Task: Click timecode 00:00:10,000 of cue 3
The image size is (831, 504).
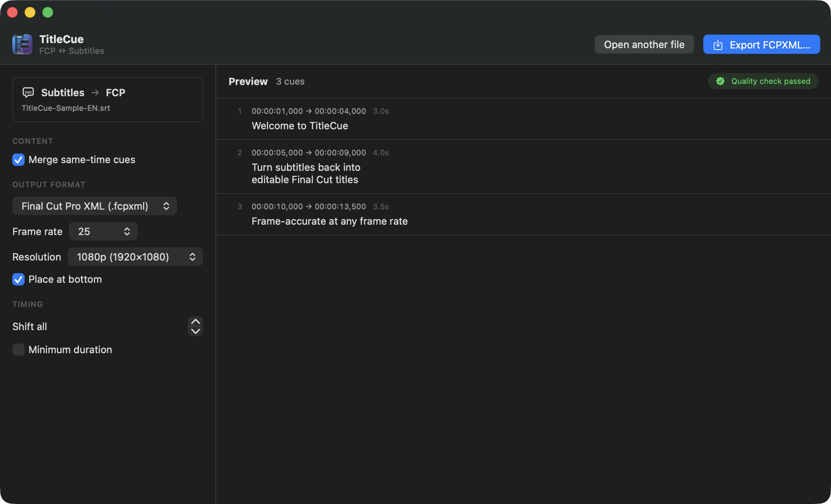Action: (277, 207)
